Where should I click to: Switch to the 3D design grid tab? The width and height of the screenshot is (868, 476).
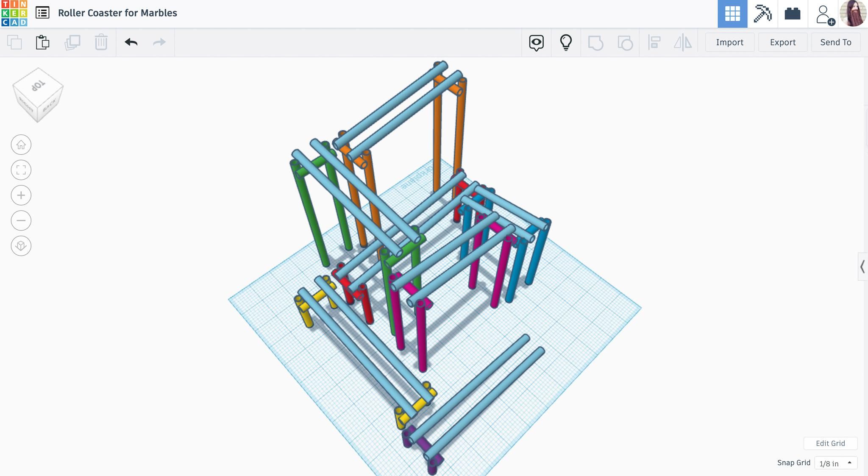[733, 13]
